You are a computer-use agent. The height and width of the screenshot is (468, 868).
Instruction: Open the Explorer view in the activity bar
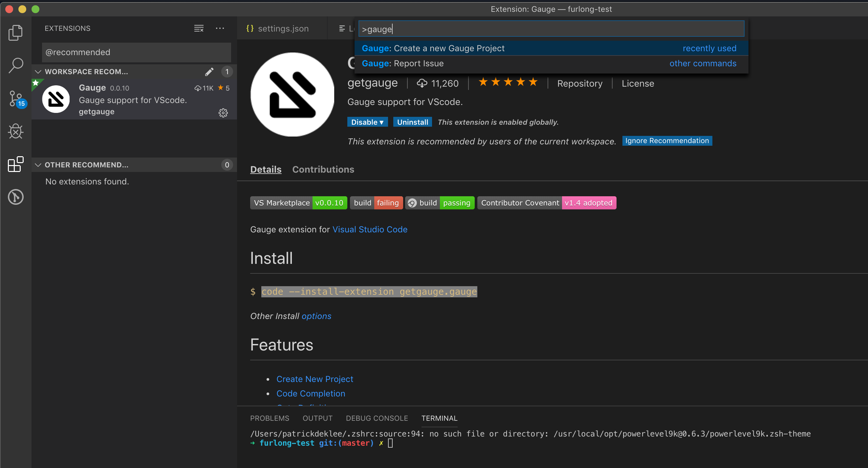15,32
